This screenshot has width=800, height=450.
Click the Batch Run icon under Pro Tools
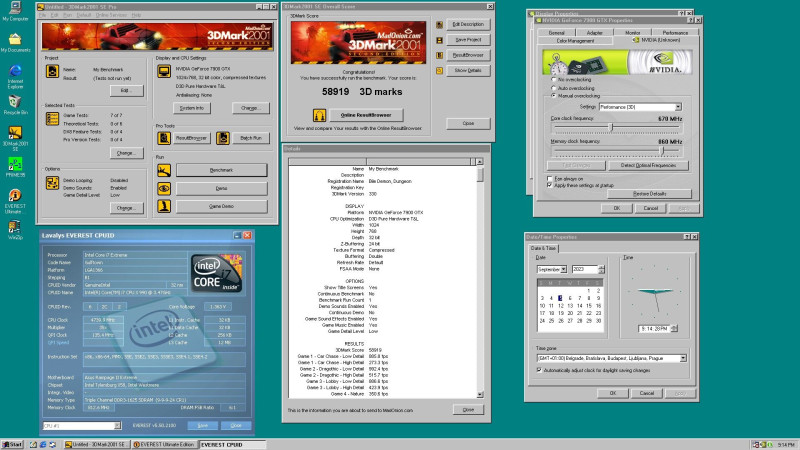[x=222, y=138]
